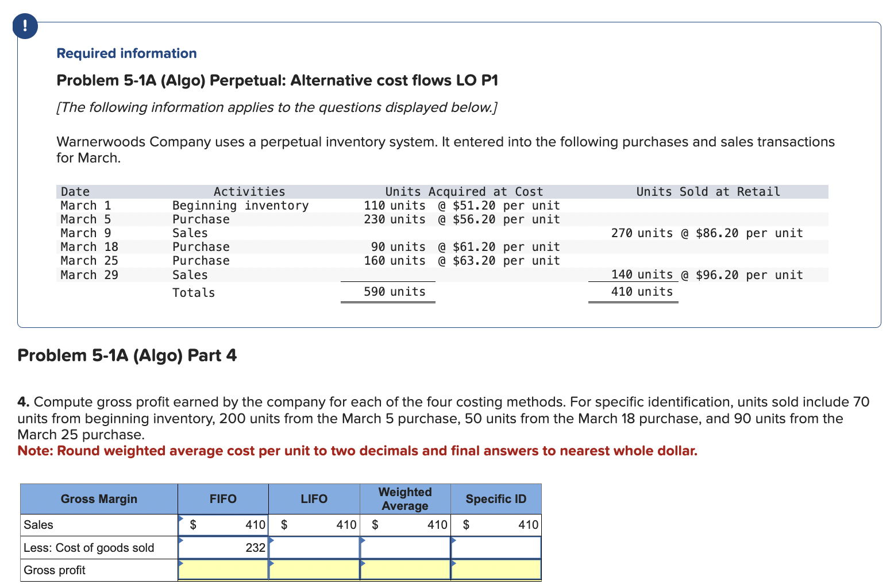The height and width of the screenshot is (588, 894).
Task: Expand the Specific ID cost of goods marker
Action: point(453,541)
